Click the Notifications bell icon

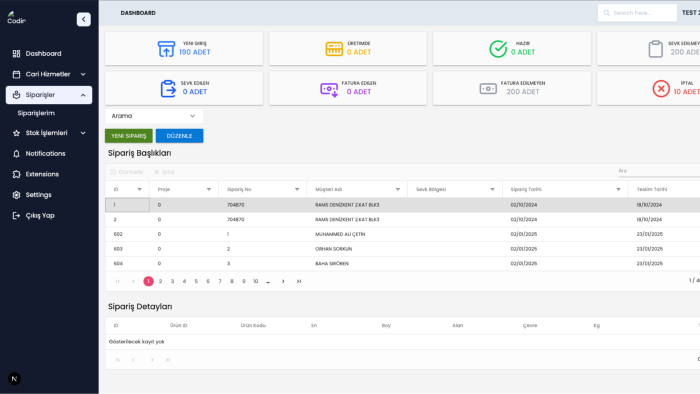[x=17, y=153]
